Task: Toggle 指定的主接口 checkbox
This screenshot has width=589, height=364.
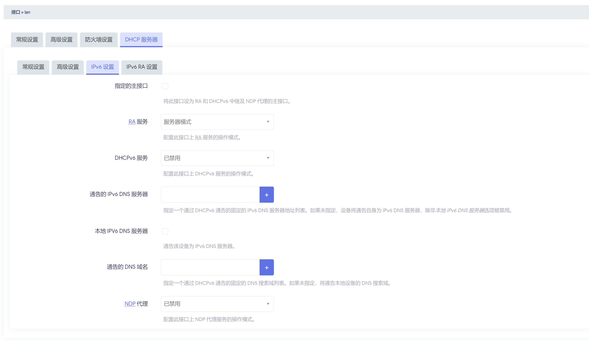Action: (165, 86)
